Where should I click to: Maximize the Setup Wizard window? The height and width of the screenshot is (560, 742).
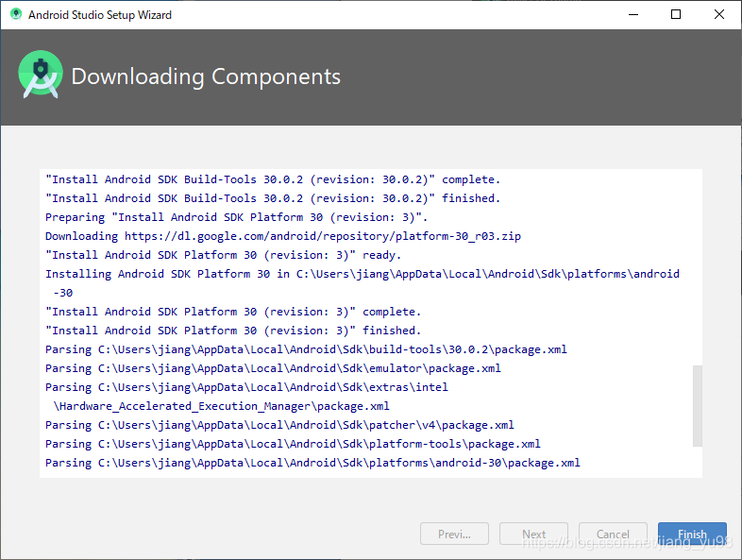(x=676, y=15)
